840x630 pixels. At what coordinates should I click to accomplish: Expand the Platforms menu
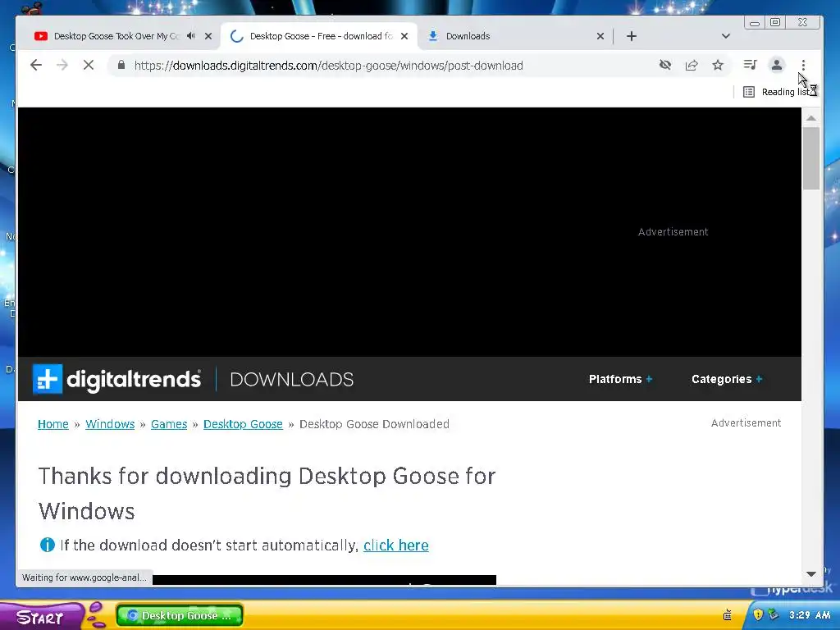620,379
